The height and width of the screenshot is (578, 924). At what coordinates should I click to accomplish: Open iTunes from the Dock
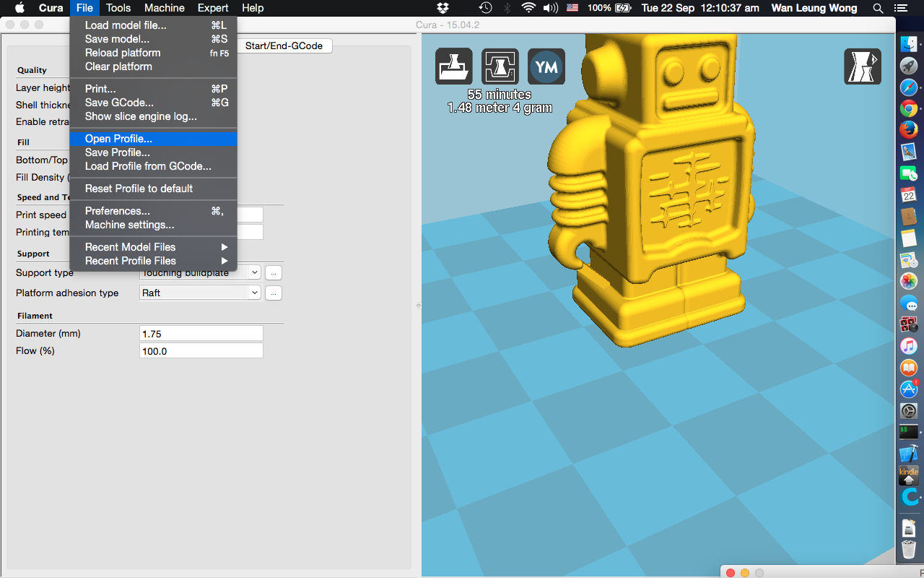pyautogui.click(x=909, y=346)
